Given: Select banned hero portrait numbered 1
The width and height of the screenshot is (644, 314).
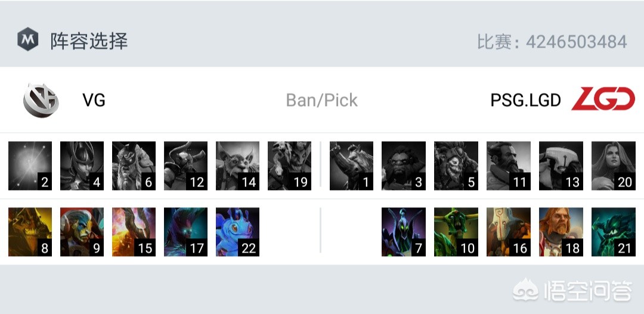Looking at the screenshot, I should [352, 166].
